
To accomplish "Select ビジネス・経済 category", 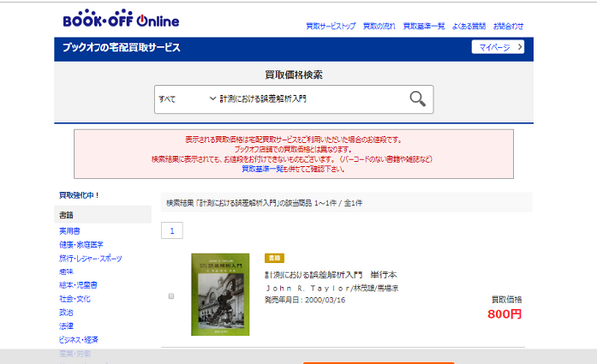I will pyautogui.click(x=78, y=340).
